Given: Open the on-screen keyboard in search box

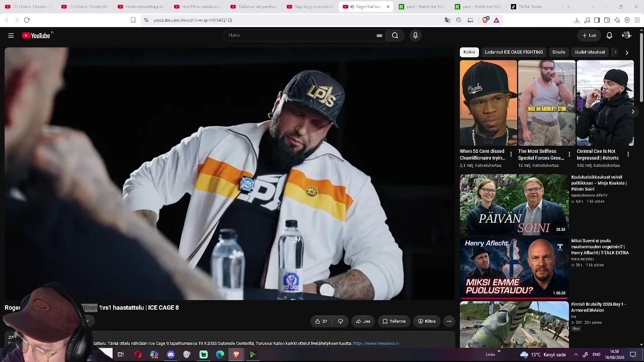Looking at the screenshot, I should pyautogui.click(x=379, y=35).
